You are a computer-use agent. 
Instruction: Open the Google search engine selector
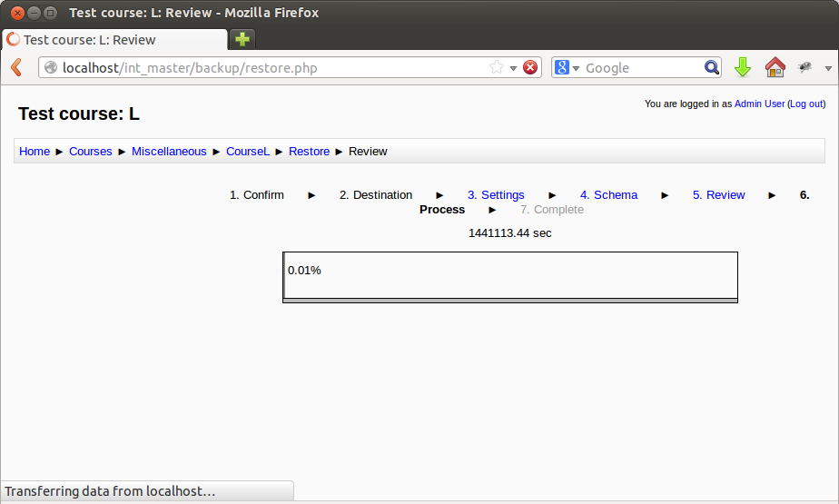click(568, 67)
